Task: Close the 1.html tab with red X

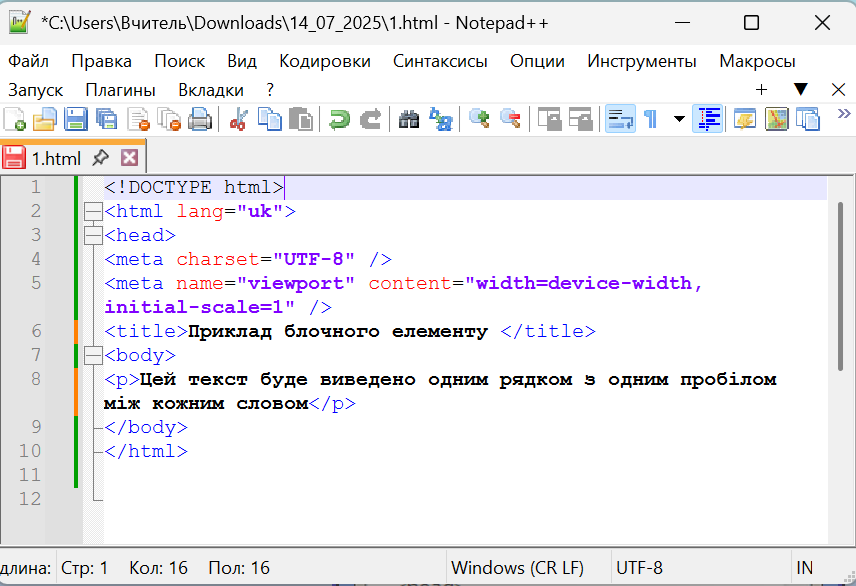Action: click(x=129, y=158)
